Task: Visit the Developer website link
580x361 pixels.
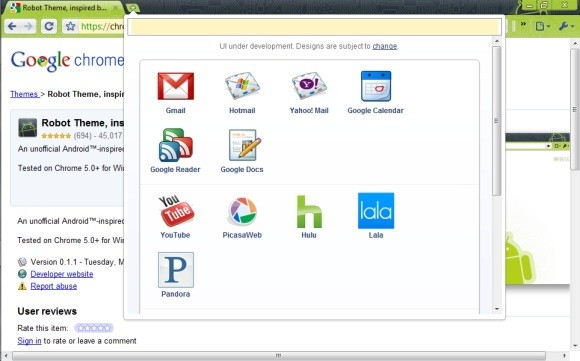Action: tap(62, 274)
